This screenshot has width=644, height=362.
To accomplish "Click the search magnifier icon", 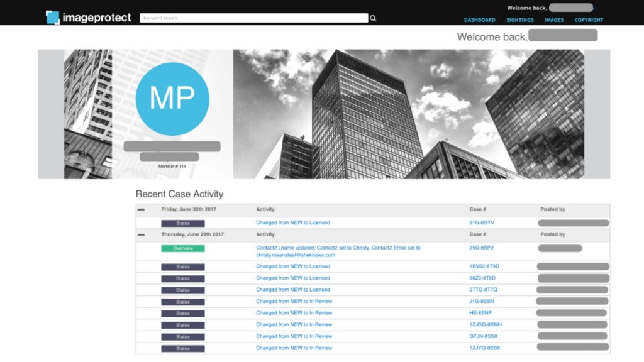I will (x=373, y=18).
